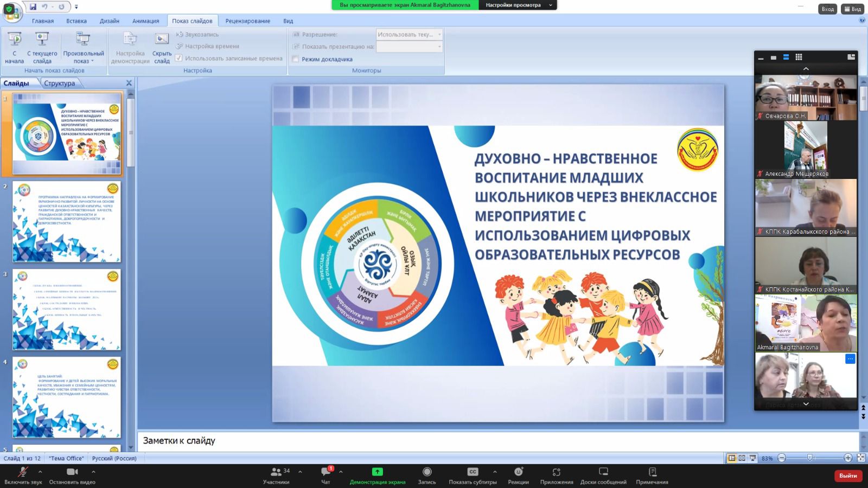
Task: Switch to Структура outline tab
Action: [x=60, y=83]
